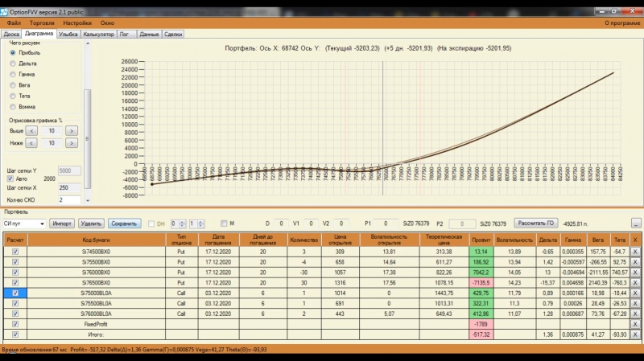Screen dimensions: 644x361
Task: Click the Шаг сетки Y input field
Action: [x=69, y=170]
